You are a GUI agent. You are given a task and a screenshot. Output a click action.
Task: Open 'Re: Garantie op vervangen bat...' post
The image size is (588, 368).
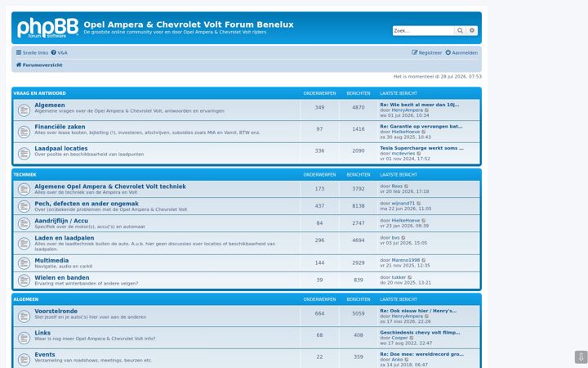point(421,127)
